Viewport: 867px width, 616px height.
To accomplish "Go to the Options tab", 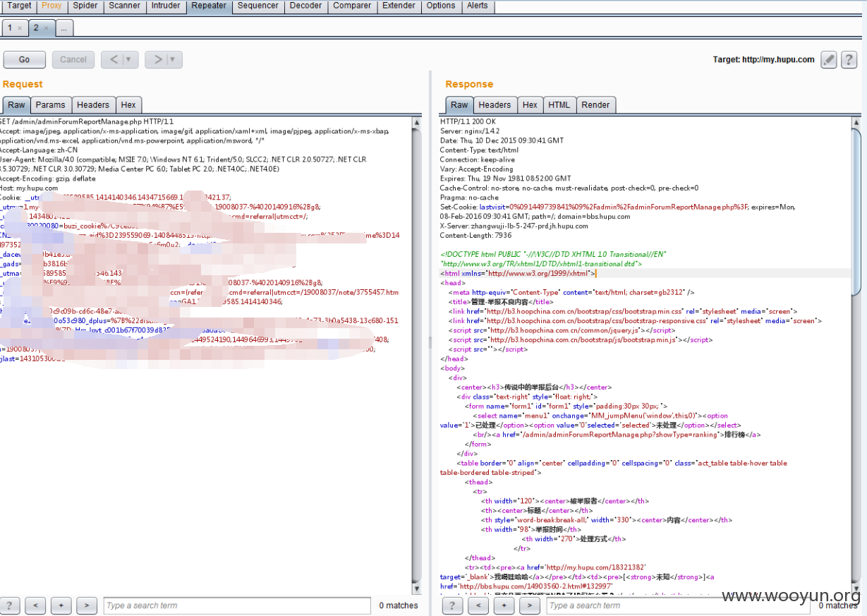I will click(441, 6).
